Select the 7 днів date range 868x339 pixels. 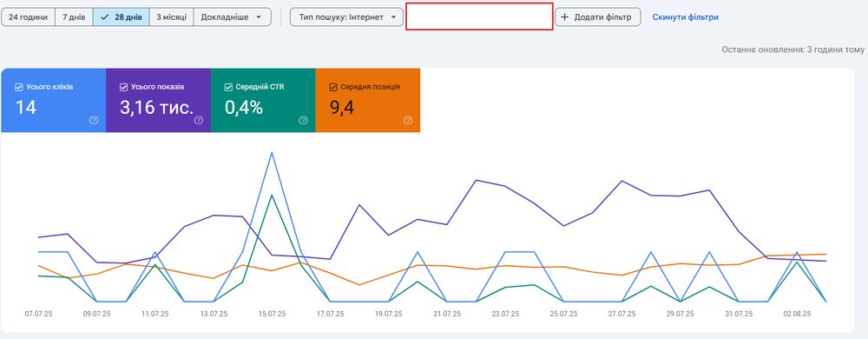[74, 17]
